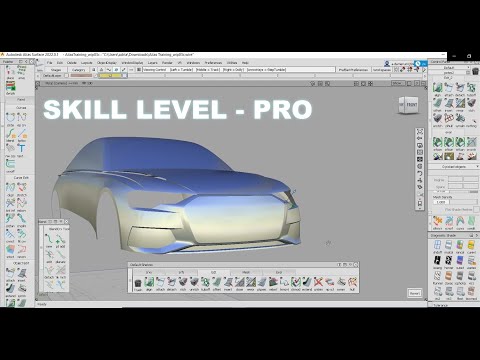Open the Render menu
This screenshot has width=480, height=360.
click(x=167, y=63)
